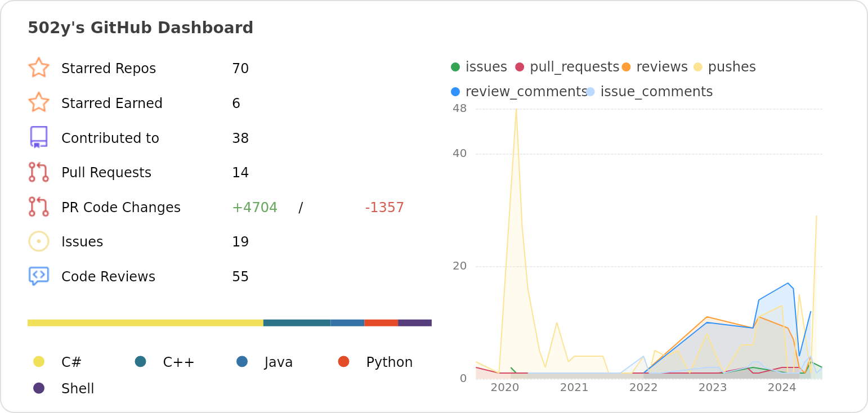Click the 'Shell' language label
The height and width of the screenshot is (413, 868).
[x=78, y=389]
